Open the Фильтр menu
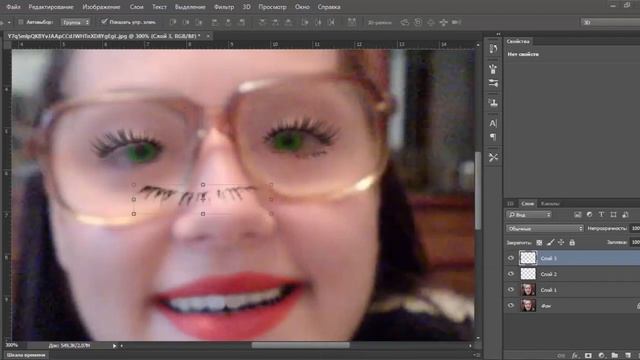640x360 pixels. (x=224, y=7)
